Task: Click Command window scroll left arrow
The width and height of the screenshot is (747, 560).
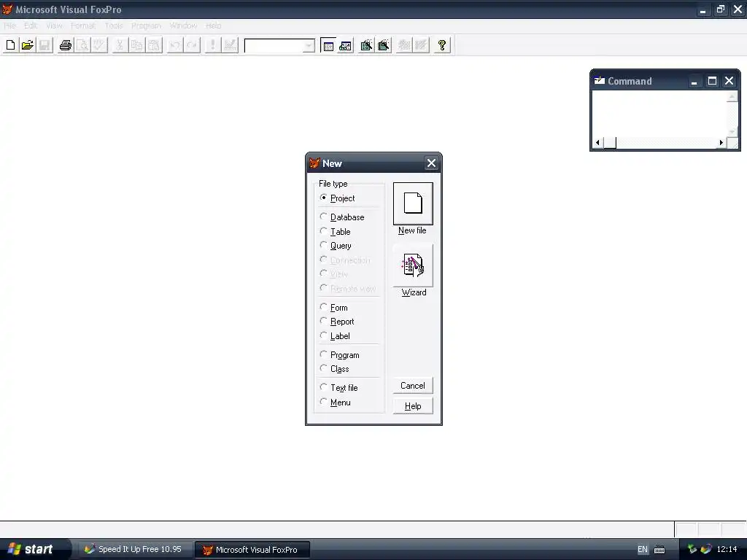Action: tap(598, 142)
